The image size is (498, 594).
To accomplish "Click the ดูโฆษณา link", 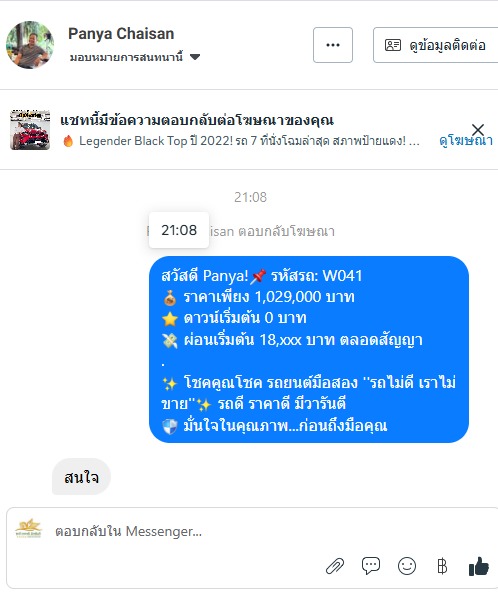I will click(466, 141).
